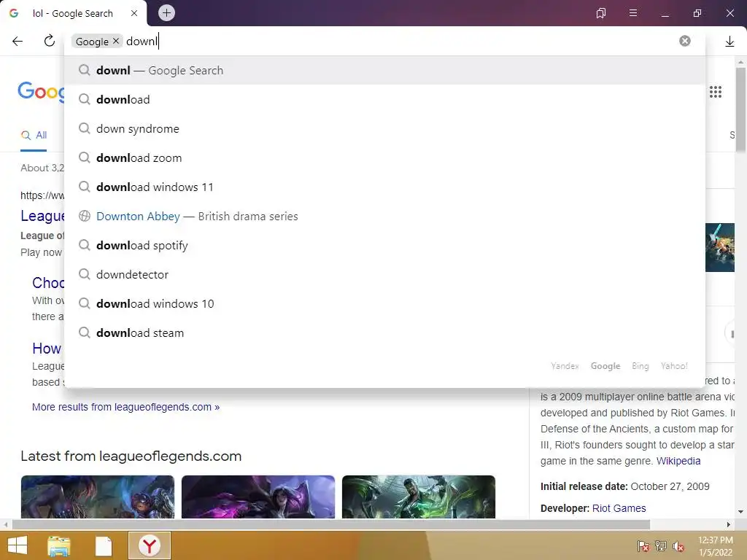Switch search engine to Google
747x560 pixels.
[605, 366]
